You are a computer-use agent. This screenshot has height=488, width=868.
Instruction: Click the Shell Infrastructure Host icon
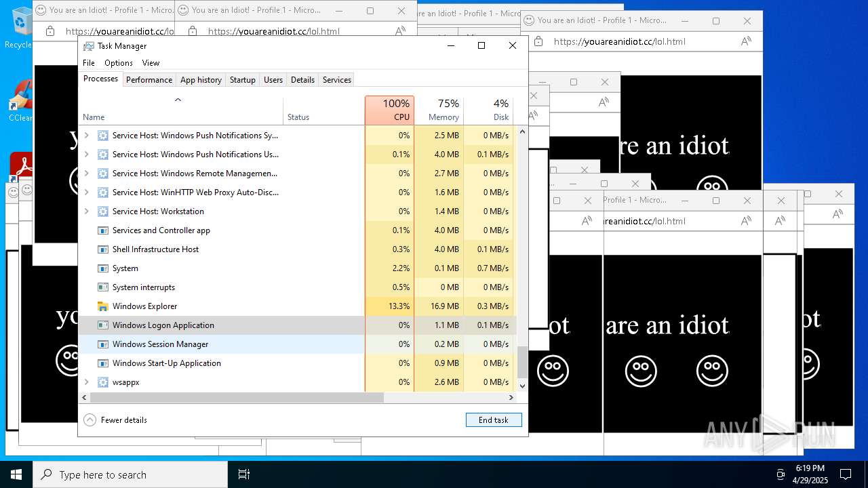coord(103,249)
